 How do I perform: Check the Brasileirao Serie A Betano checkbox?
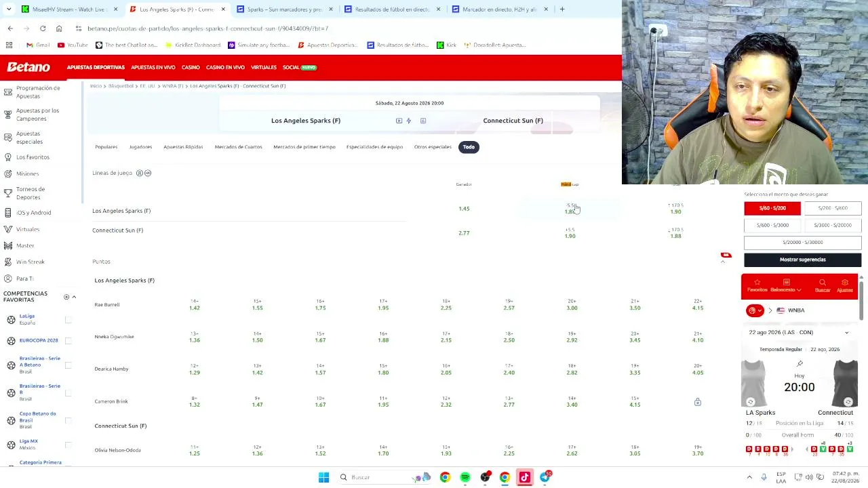pos(68,365)
